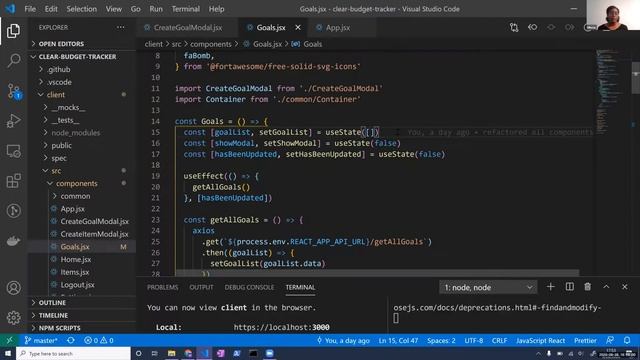Open errors and warnings count in status bar
The width and height of the screenshot is (640, 360).
click(x=98, y=340)
